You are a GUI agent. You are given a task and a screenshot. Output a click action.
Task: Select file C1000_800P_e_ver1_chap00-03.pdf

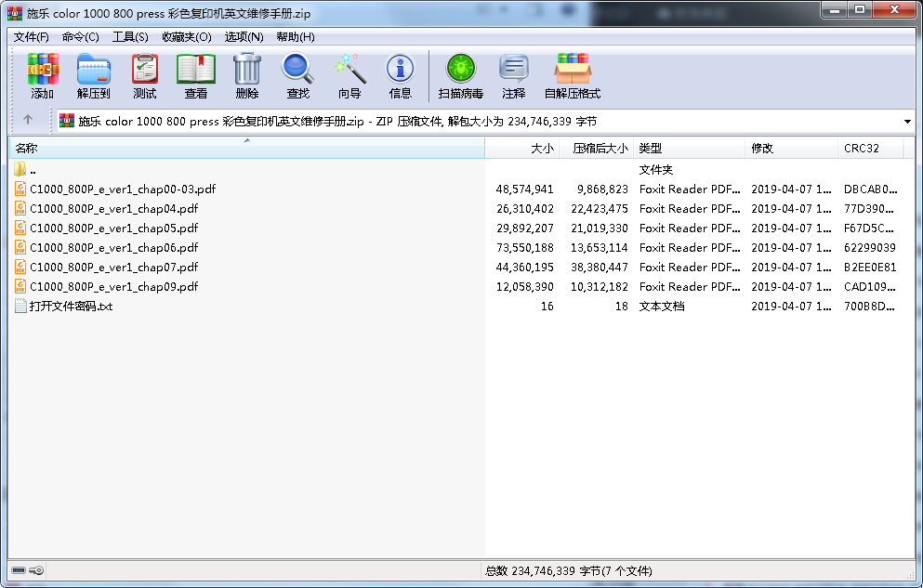[123, 189]
